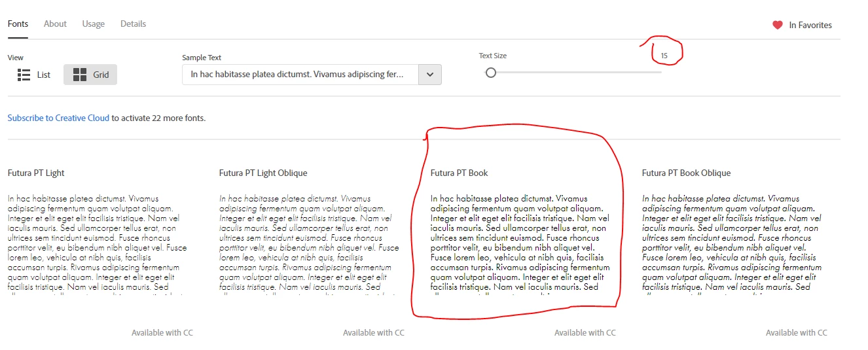
Task: Click the Text Size slider handle
Action: pos(490,73)
